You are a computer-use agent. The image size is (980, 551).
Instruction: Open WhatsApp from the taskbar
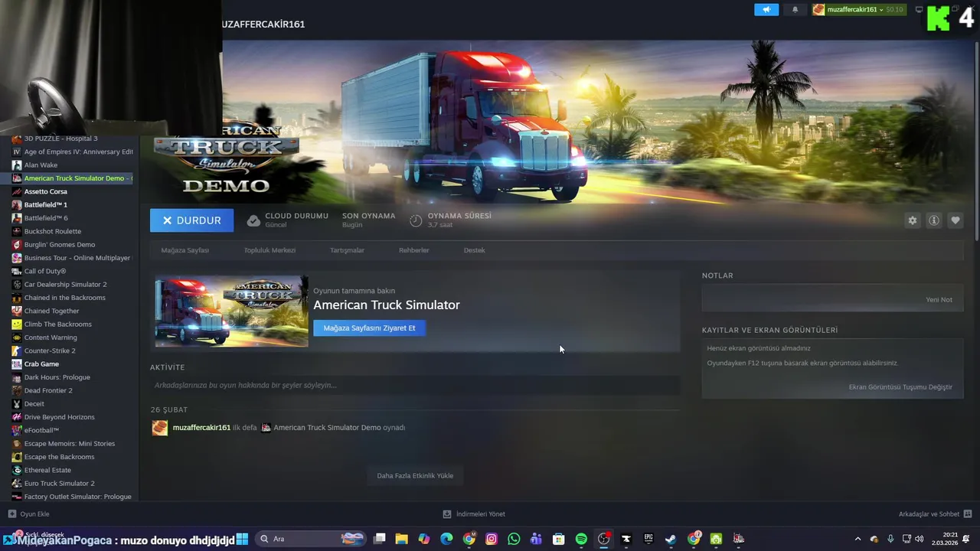coord(514,539)
